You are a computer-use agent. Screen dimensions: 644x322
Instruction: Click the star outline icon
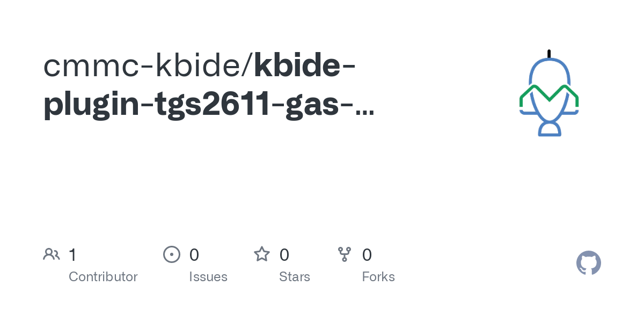pos(262,254)
